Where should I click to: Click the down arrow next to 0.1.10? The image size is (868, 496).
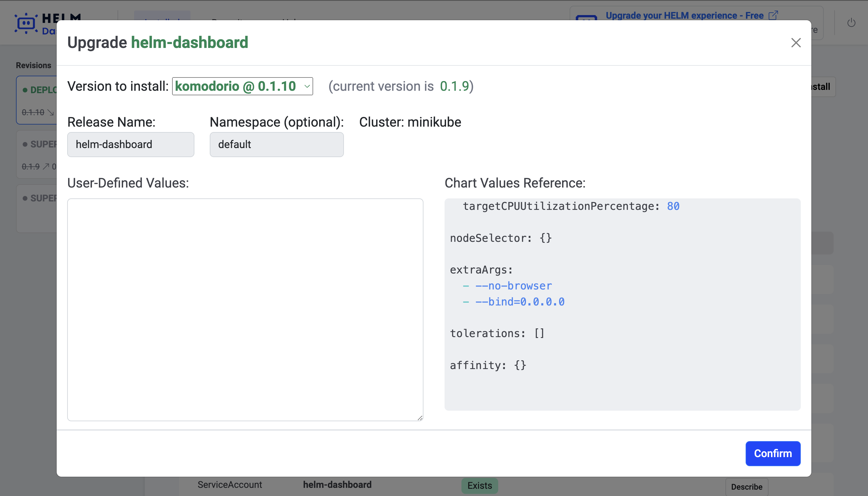(51, 112)
